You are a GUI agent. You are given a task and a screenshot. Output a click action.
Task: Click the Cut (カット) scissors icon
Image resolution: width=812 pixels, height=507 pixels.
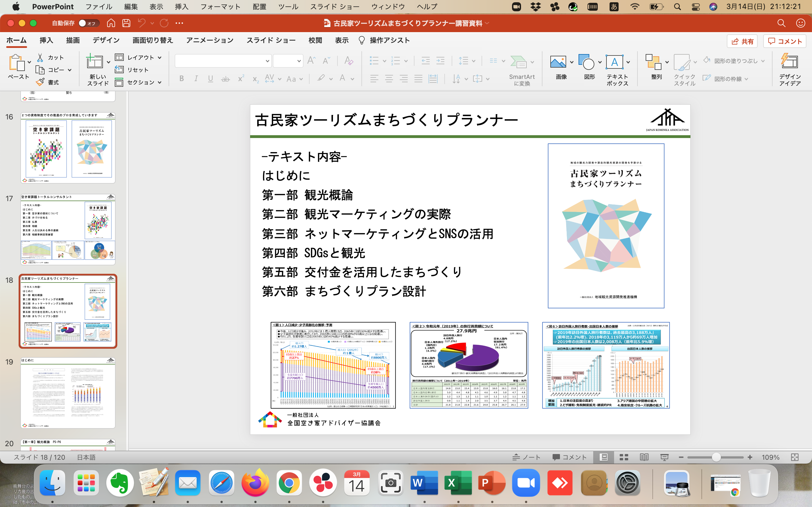pos(40,57)
